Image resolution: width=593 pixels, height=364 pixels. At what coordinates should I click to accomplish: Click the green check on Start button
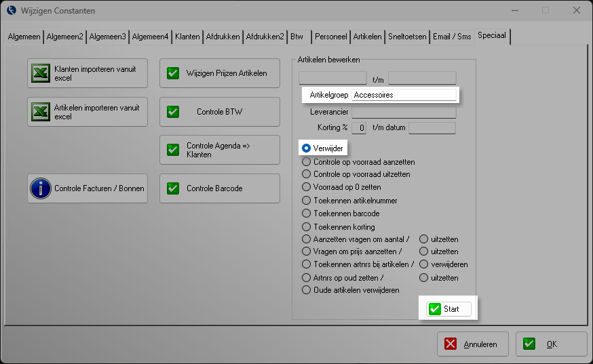click(x=435, y=309)
